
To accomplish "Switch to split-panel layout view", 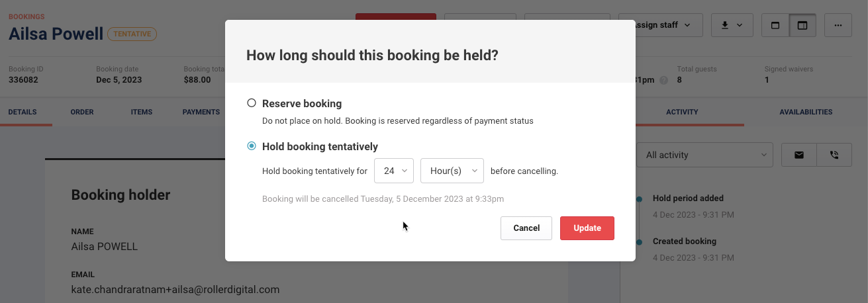I will [802, 25].
